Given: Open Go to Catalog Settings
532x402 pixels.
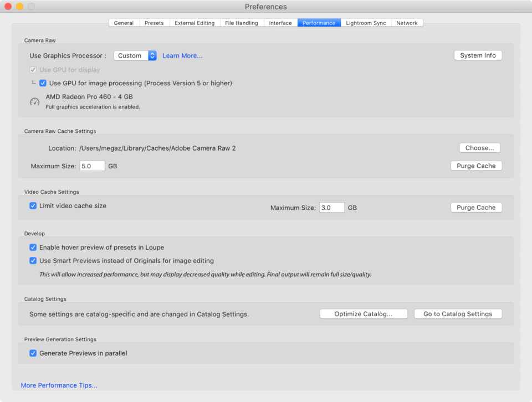Looking at the screenshot, I should pos(458,314).
